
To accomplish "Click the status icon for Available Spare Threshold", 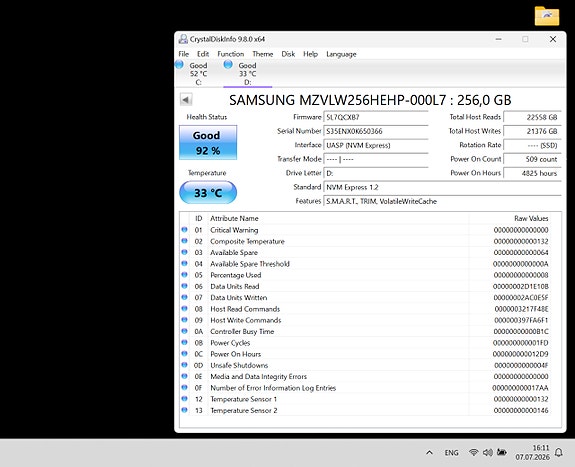I will [184, 263].
